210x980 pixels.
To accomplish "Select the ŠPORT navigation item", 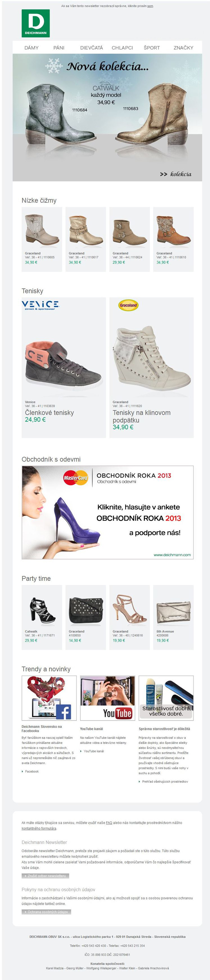I will pos(152,48).
